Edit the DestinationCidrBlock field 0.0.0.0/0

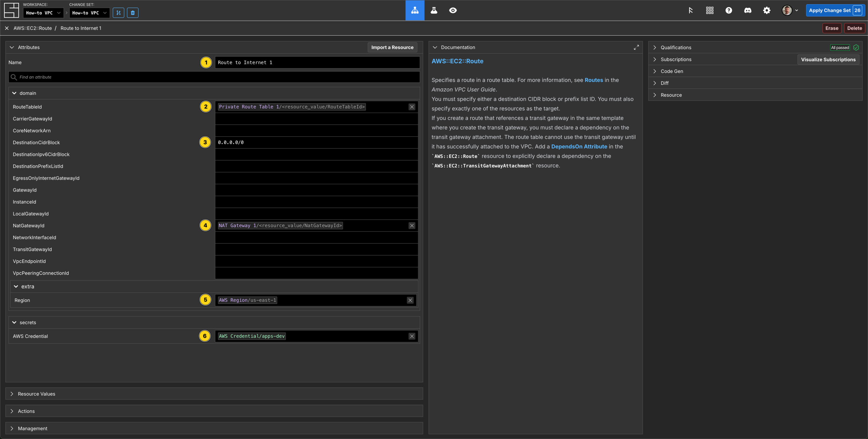tap(316, 142)
